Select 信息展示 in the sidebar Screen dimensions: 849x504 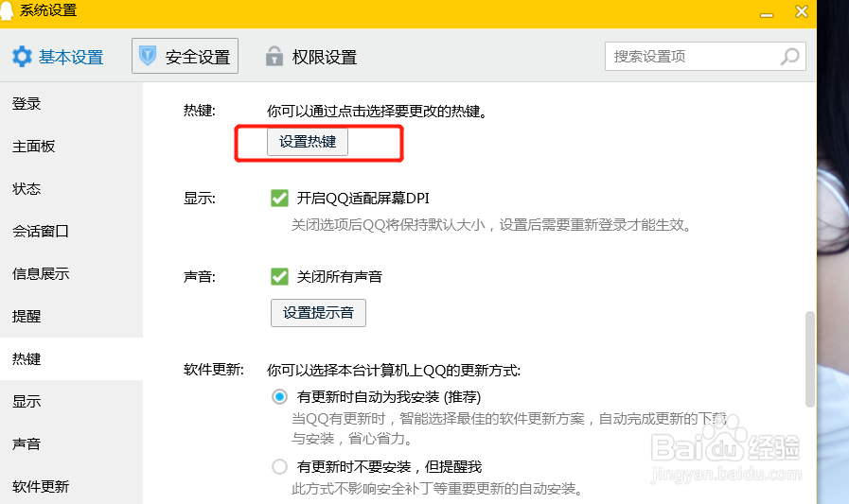pos(72,274)
